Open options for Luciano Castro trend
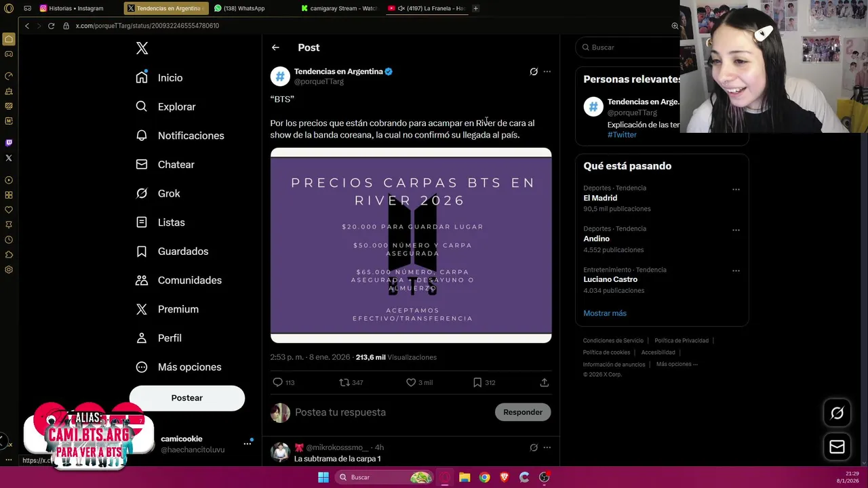The image size is (868, 488). coord(736,270)
